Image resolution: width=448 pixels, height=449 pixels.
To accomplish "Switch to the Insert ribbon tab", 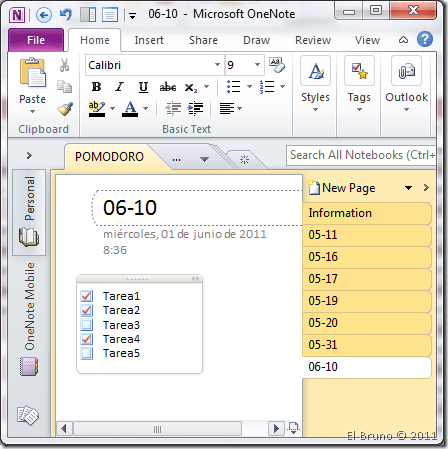I will (149, 40).
